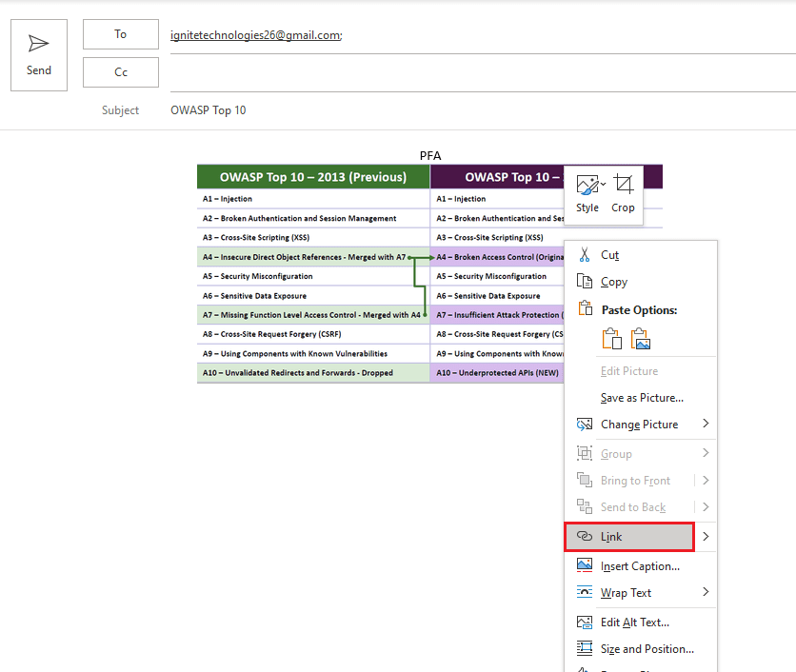This screenshot has width=796, height=672.
Task: Paste as Picture icon option
Action: 641,339
